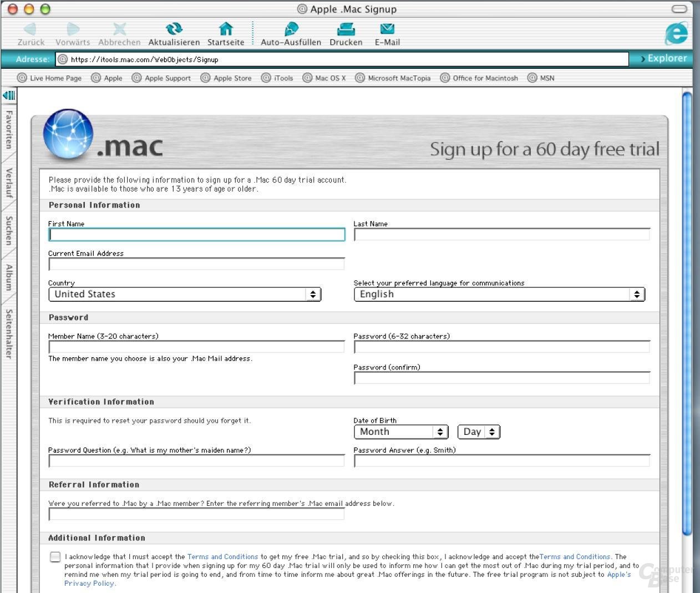Click the Abbrechen stop icon
This screenshot has width=700, height=593.
click(x=119, y=29)
